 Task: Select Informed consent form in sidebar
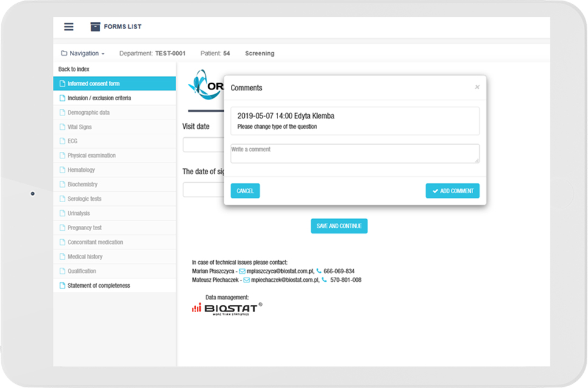115,84
